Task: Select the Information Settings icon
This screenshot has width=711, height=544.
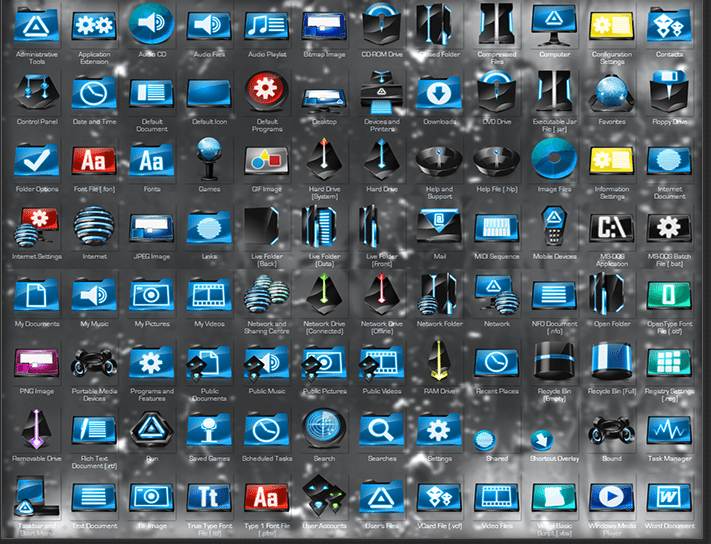Action: click(x=612, y=160)
